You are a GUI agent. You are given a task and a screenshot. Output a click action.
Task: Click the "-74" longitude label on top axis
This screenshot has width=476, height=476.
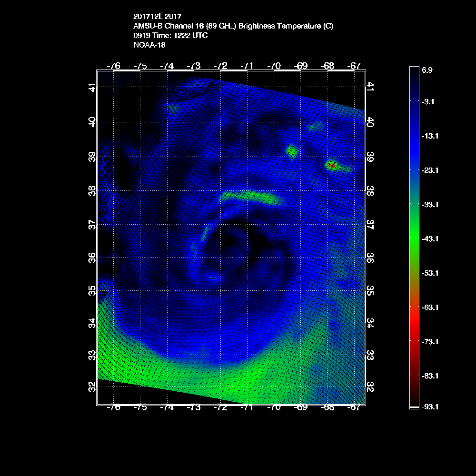click(x=167, y=66)
